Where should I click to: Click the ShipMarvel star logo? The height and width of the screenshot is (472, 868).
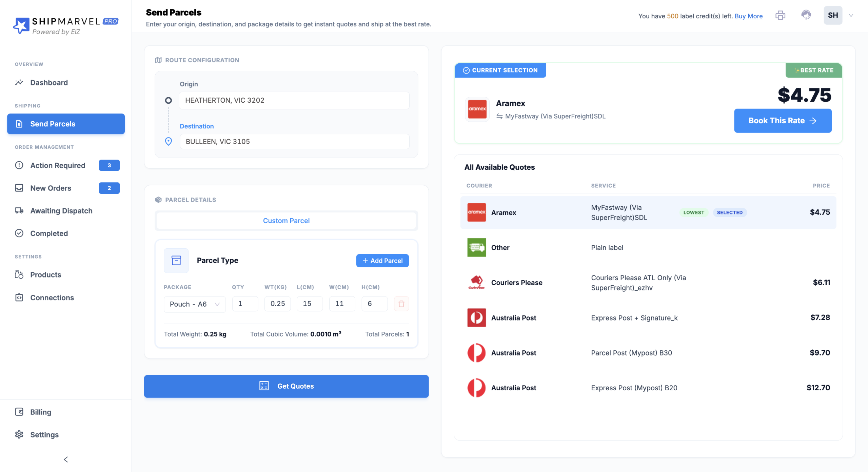[x=21, y=25]
